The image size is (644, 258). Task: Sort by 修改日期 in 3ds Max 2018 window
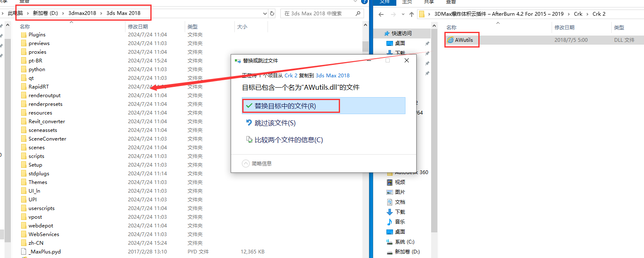pos(137,27)
